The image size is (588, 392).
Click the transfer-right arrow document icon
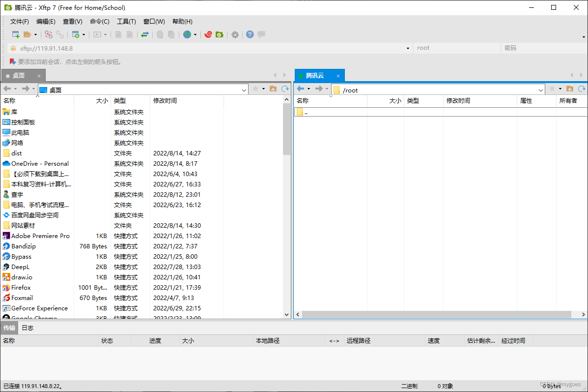(129, 34)
